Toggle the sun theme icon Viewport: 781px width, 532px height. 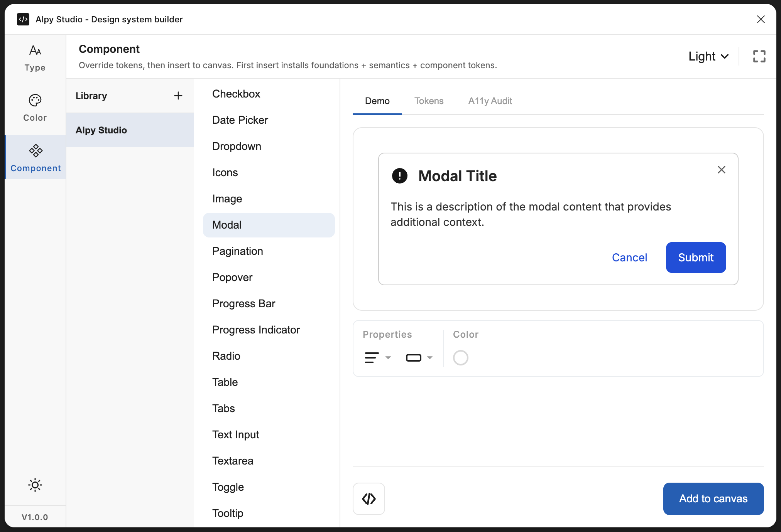pos(35,485)
